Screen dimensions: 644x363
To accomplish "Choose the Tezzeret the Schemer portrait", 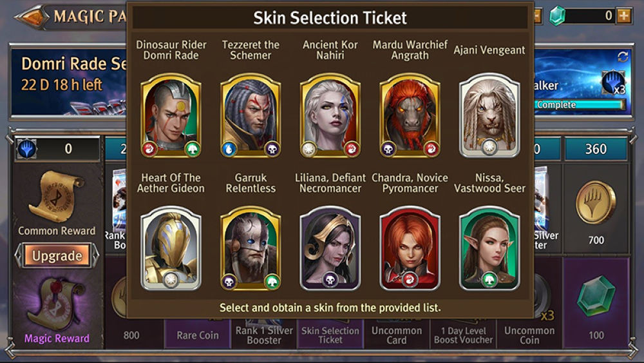I will (x=251, y=115).
